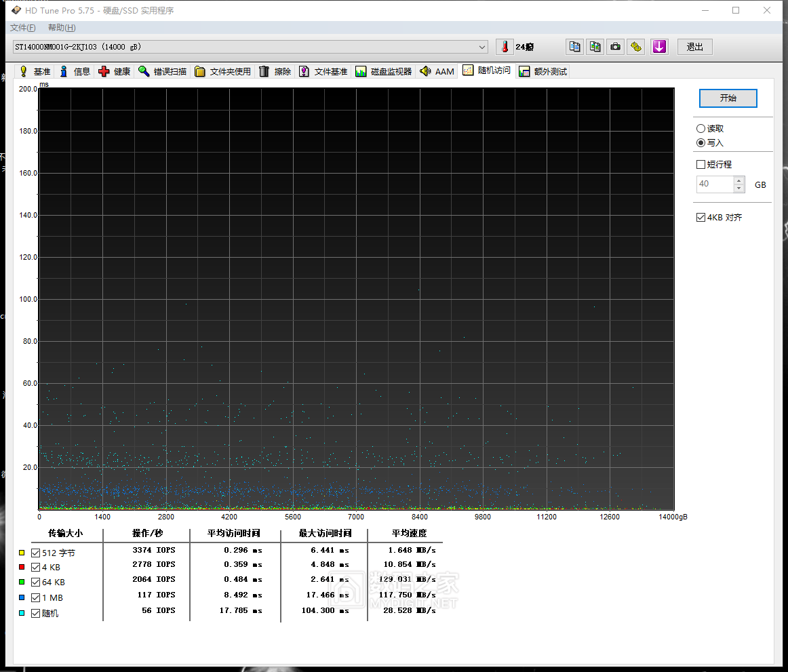This screenshot has width=788, height=672.
Task: Expand the ST14000NM001G drive dropdown
Action: [x=482, y=47]
